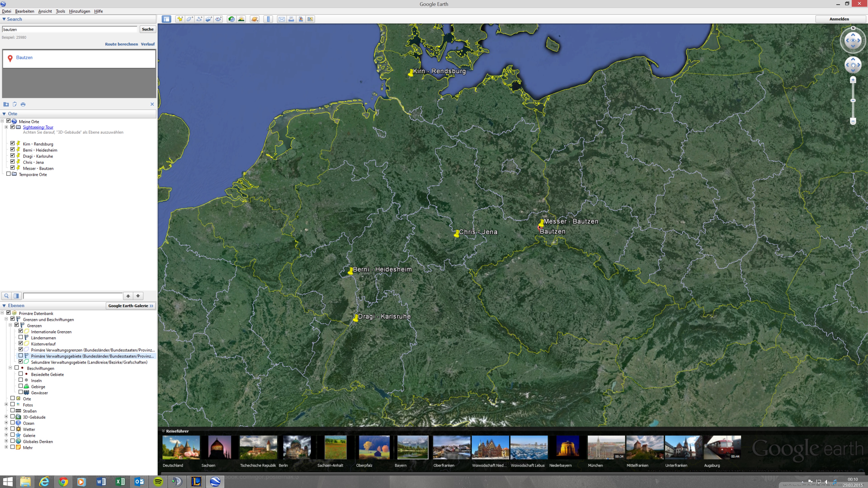Viewport: 868px width, 488px height.
Task: Add a path with the toolbar
Action: click(199, 19)
